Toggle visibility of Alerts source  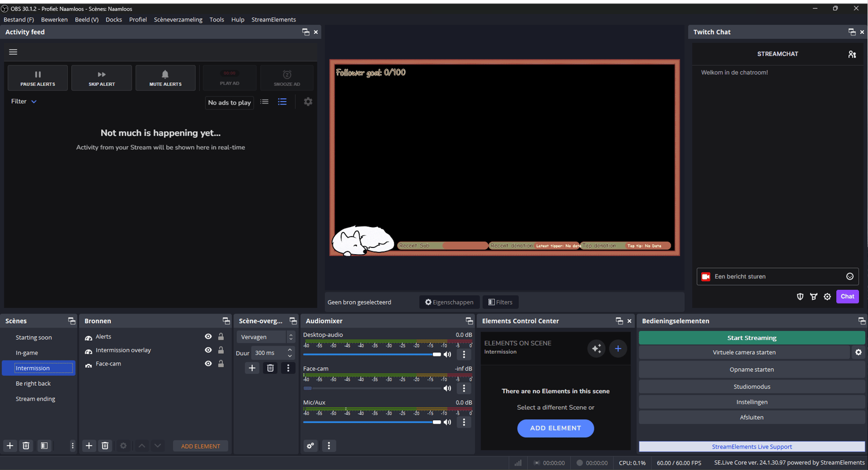(x=208, y=337)
